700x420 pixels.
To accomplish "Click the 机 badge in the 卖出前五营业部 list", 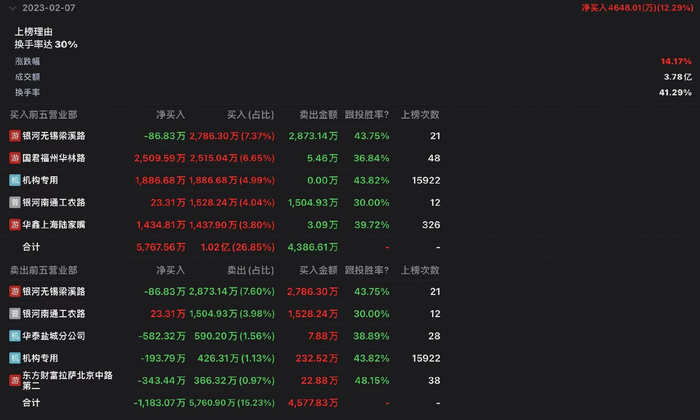I will pyautogui.click(x=15, y=357).
